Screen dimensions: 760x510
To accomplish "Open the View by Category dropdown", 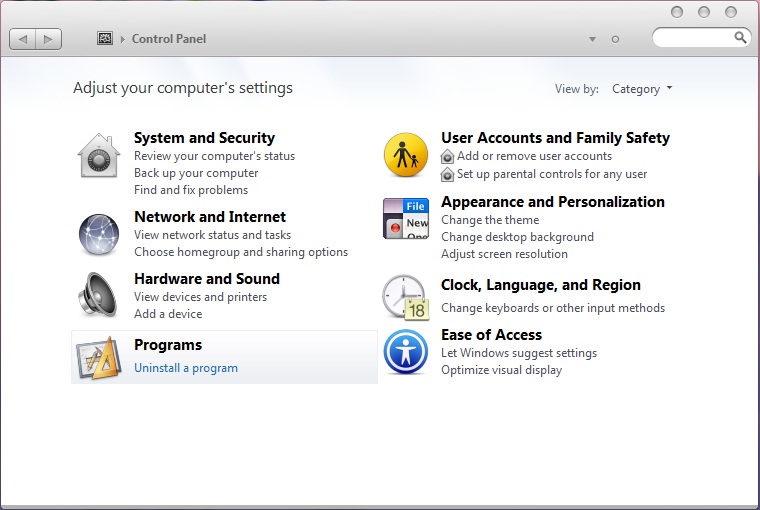I will 642,89.
